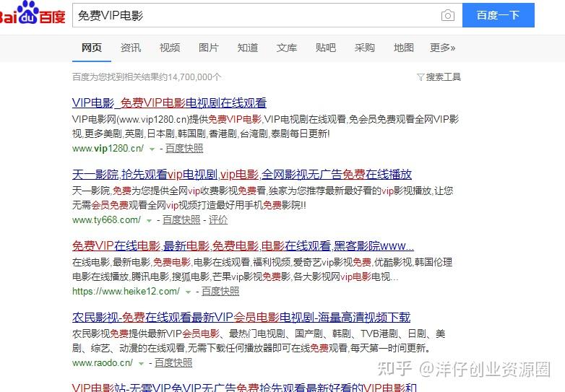Click result count text 百度为您找到相关结果约14,700,000个
Viewport: 565px width, 392px height.
pyautogui.click(x=146, y=77)
